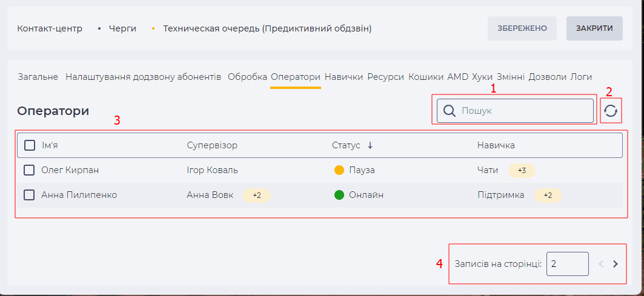Image resolution: width=644 pixels, height=296 pixels.
Task: Click the Підтримка skill text
Action: coord(501,195)
